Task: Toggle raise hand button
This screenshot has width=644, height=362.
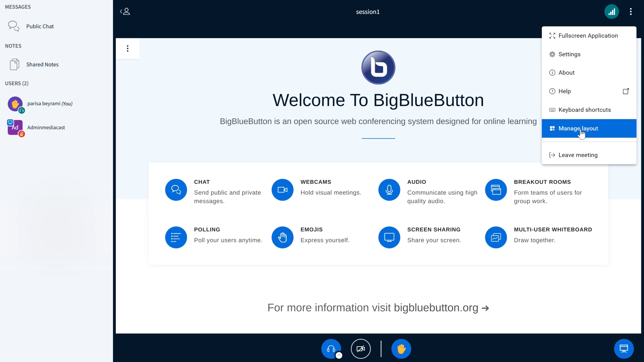Action: 401,349
